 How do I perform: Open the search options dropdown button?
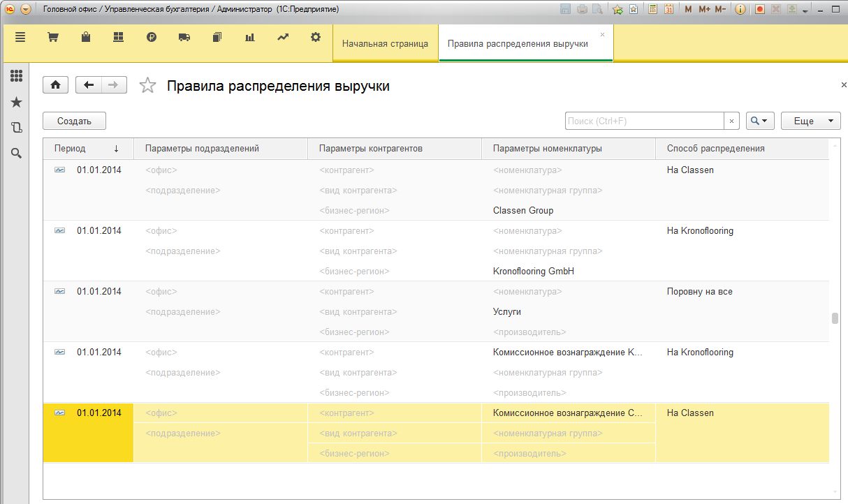(x=760, y=121)
